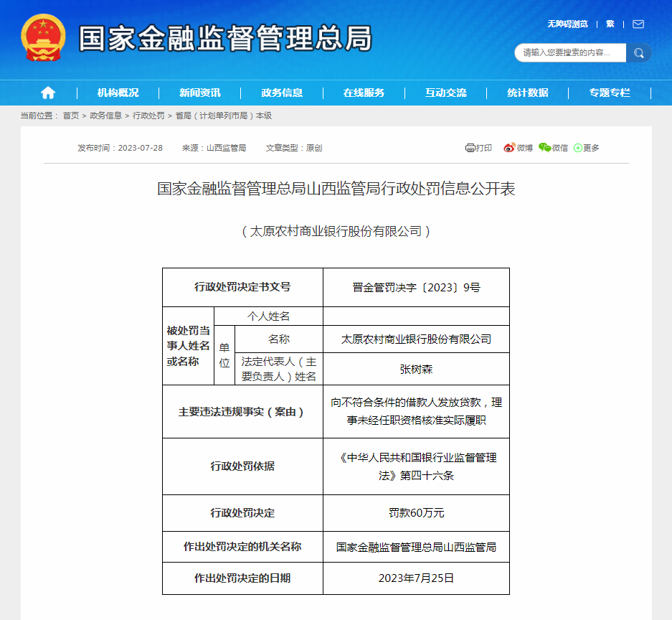Click the 被处罚当事人姓名或名称 cell
672x620 pixels.
click(188, 346)
